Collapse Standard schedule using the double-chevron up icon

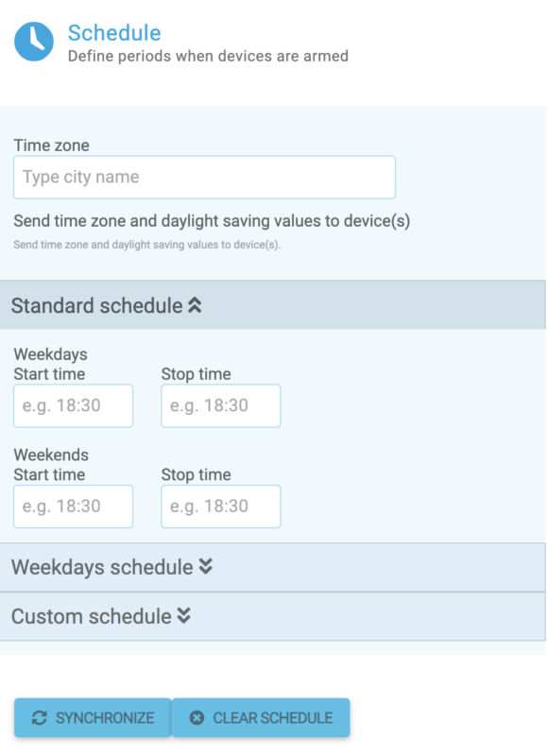click(x=195, y=305)
